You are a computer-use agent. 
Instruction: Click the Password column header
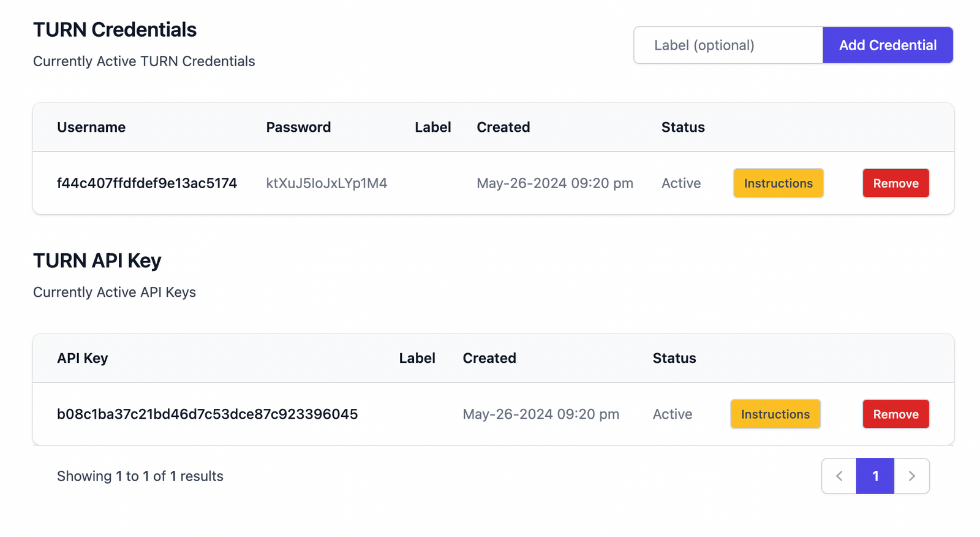[298, 128]
